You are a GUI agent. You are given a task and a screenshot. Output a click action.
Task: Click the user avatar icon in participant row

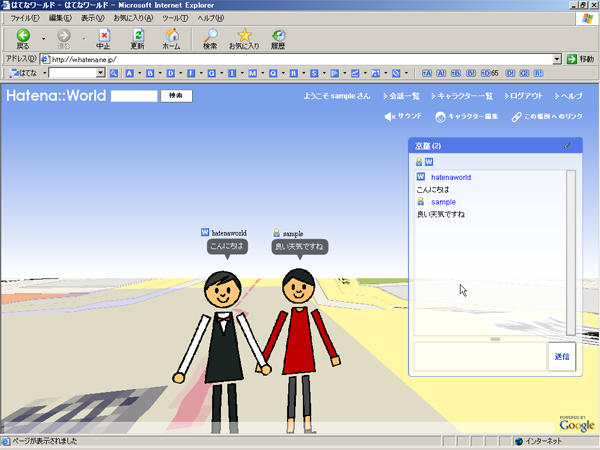point(419,162)
